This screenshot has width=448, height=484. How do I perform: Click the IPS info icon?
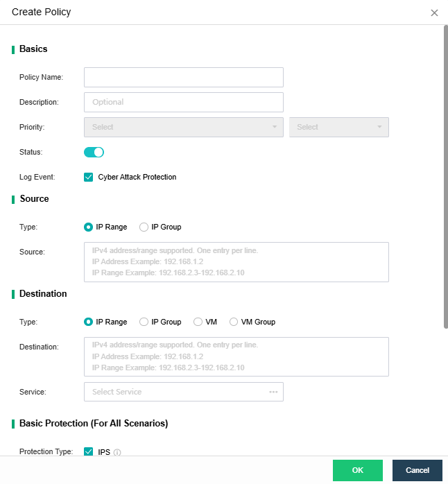point(117,453)
